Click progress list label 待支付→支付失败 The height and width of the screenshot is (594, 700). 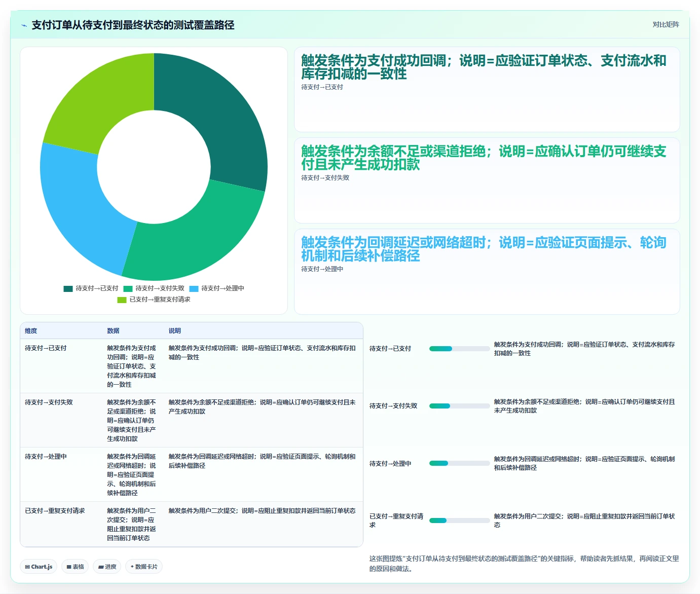(x=393, y=406)
